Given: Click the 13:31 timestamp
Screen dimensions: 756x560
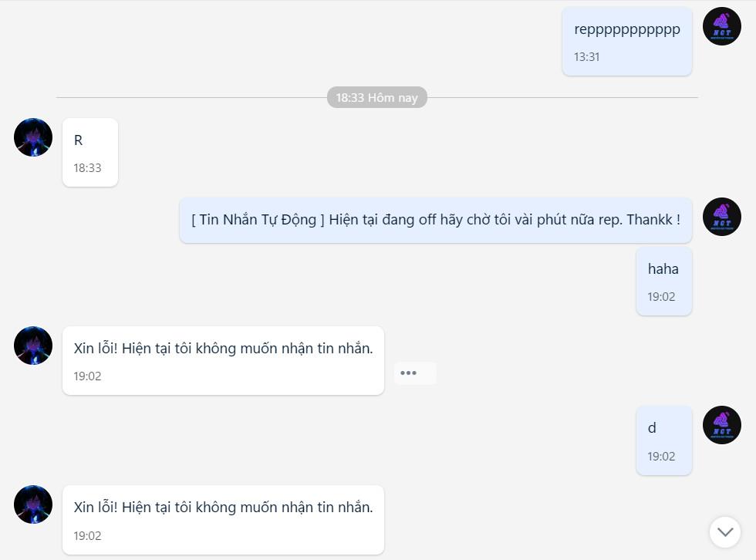Looking at the screenshot, I should coord(587,57).
